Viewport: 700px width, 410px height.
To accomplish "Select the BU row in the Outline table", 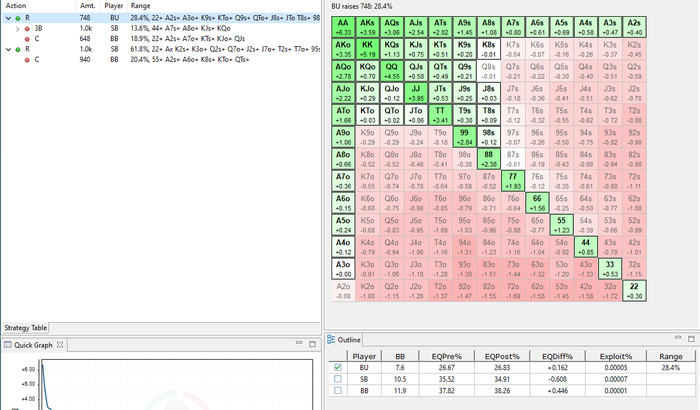I will click(512, 368).
